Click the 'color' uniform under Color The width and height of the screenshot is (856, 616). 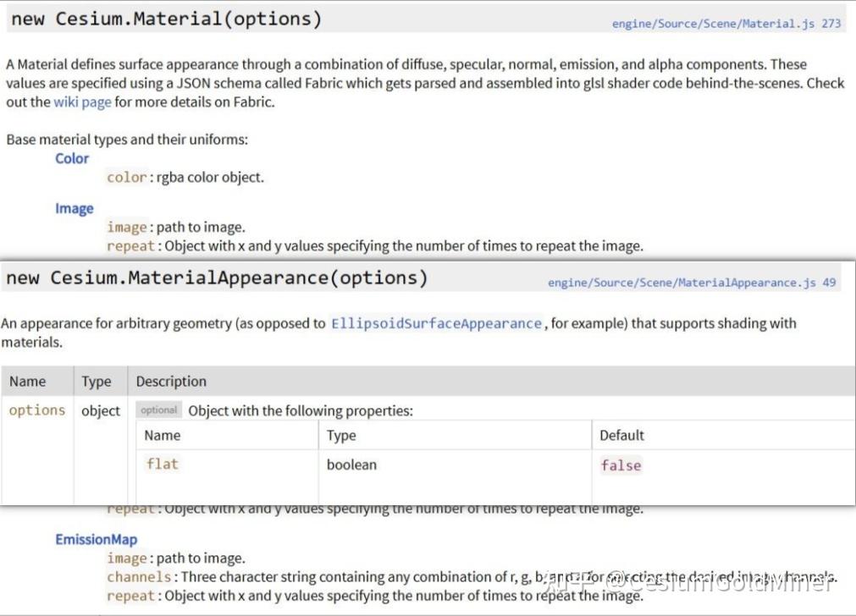126,178
